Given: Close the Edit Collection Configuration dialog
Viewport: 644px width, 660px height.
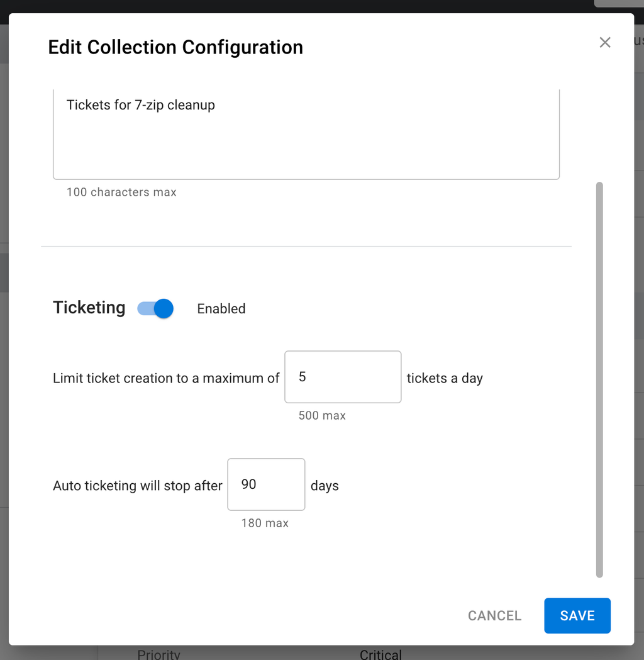Looking at the screenshot, I should (x=604, y=42).
